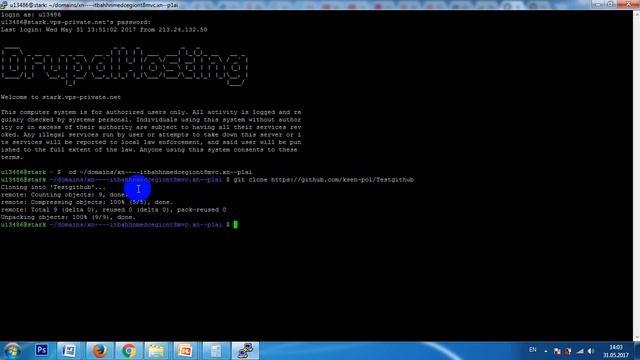Open the volume speaker tray icon
Viewport: 640px width, 360px height.
click(x=591, y=351)
